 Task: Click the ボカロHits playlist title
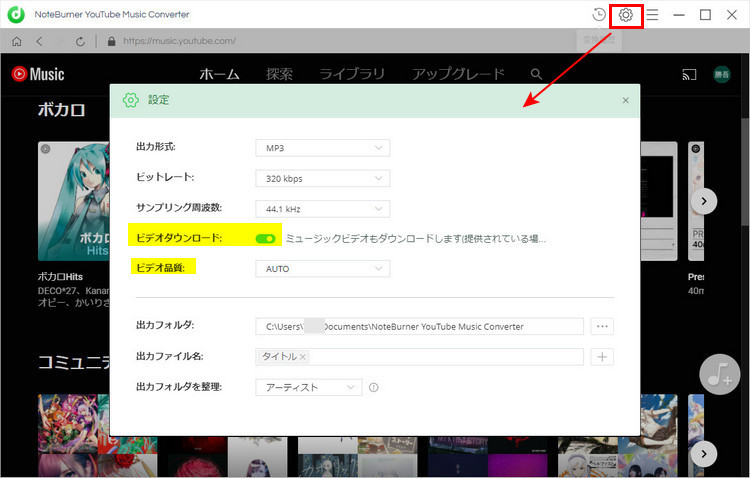coord(60,277)
